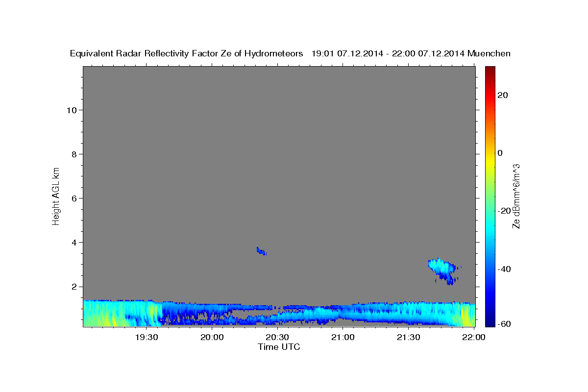
Task: Click the '19:30' time tick label
Action: [147, 337]
